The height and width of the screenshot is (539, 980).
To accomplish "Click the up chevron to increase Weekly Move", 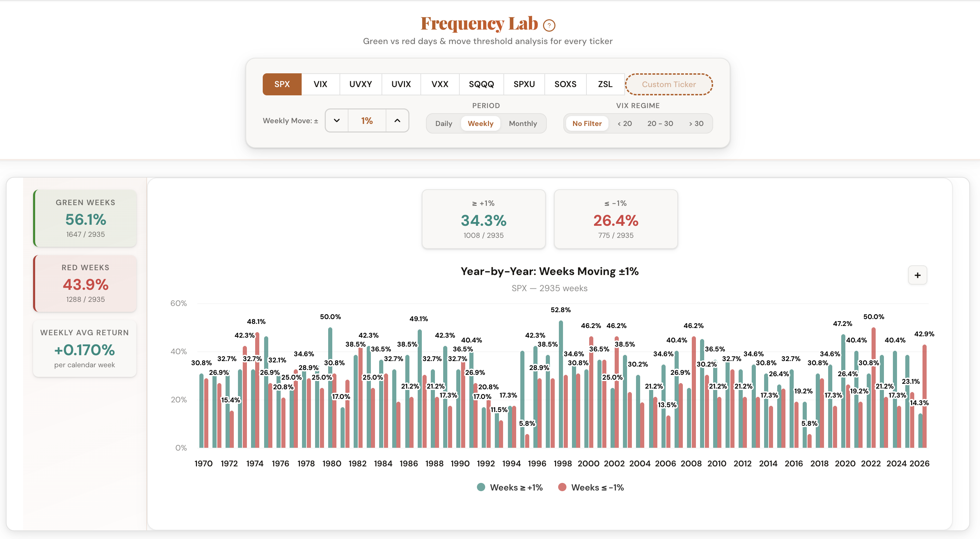I will pos(397,120).
